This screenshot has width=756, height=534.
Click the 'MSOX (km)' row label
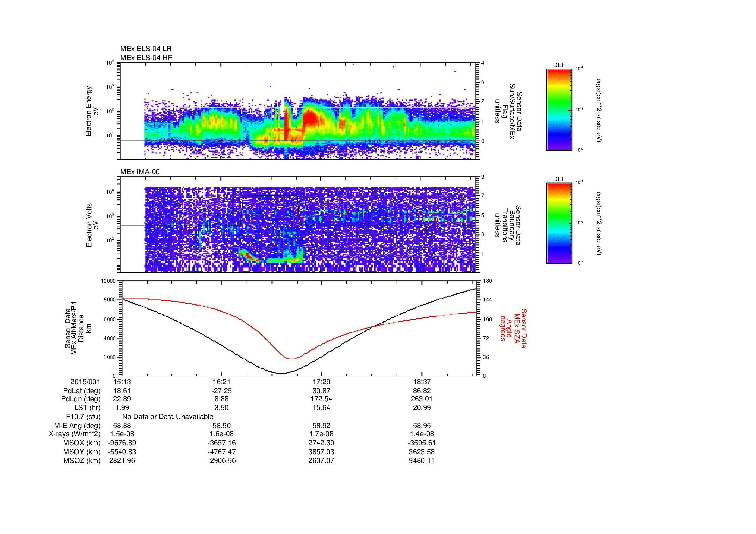pos(82,443)
